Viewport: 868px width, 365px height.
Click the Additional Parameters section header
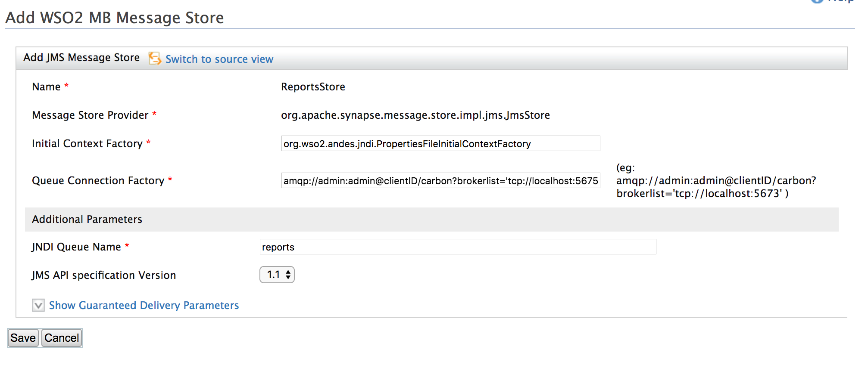pos(87,220)
